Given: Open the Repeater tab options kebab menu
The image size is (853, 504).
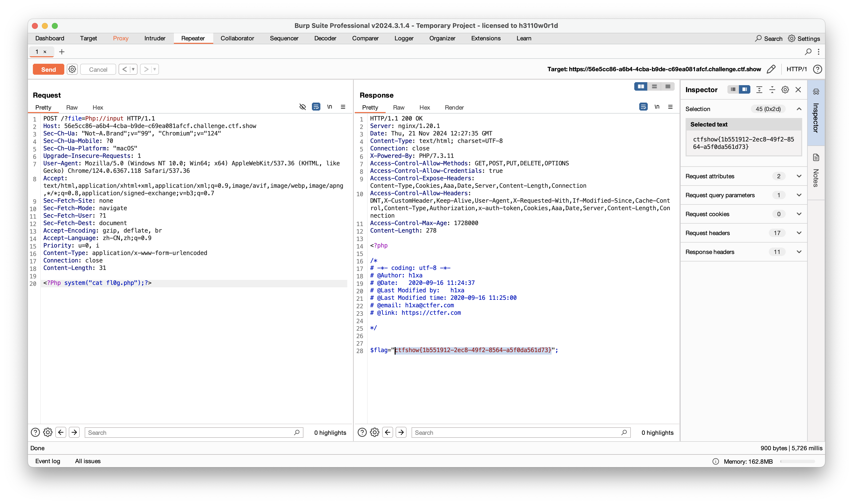Looking at the screenshot, I should pyautogui.click(x=818, y=52).
